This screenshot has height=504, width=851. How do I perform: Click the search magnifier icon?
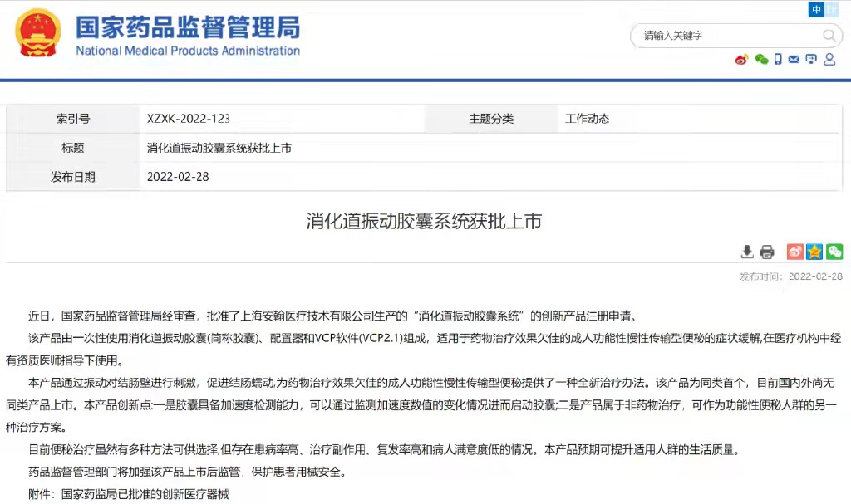click(x=830, y=36)
